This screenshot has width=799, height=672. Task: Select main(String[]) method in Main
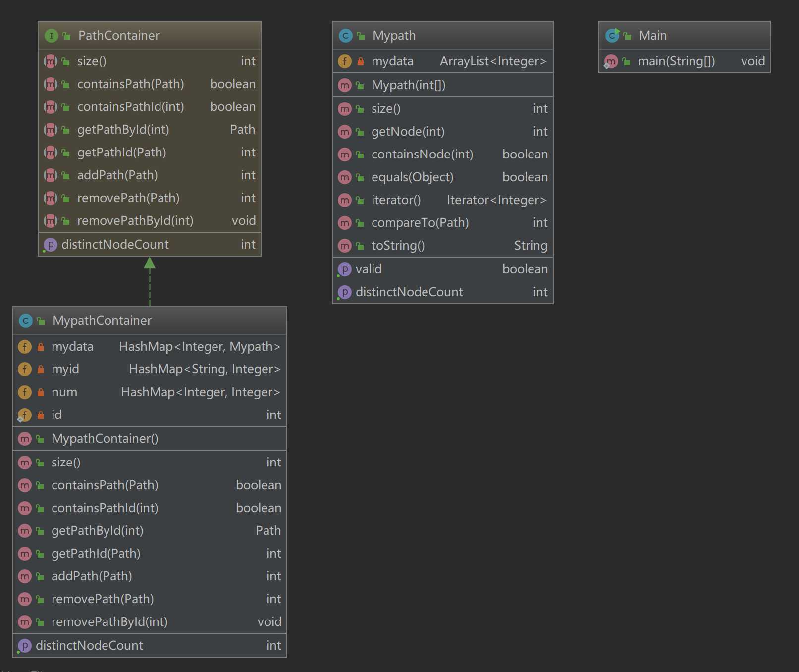[x=677, y=61]
